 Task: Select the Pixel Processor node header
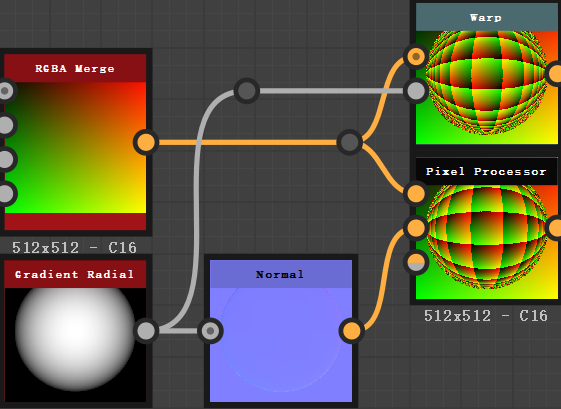coord(487,171)
